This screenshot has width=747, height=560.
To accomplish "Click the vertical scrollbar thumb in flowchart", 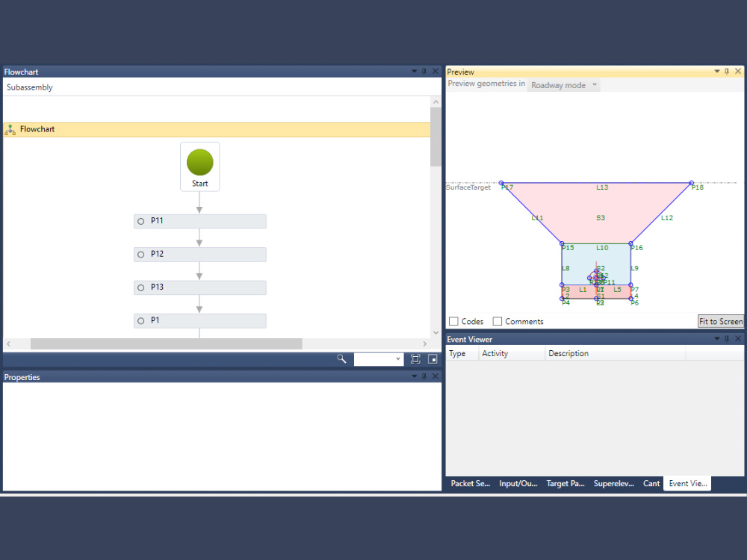I will 436,137.
